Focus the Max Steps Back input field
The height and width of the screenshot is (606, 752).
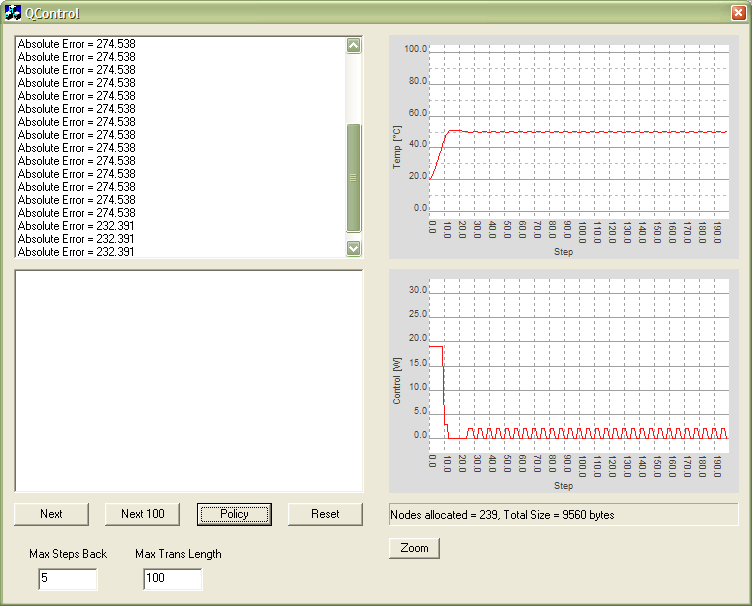pyautogui.click(x=68, y=579)
